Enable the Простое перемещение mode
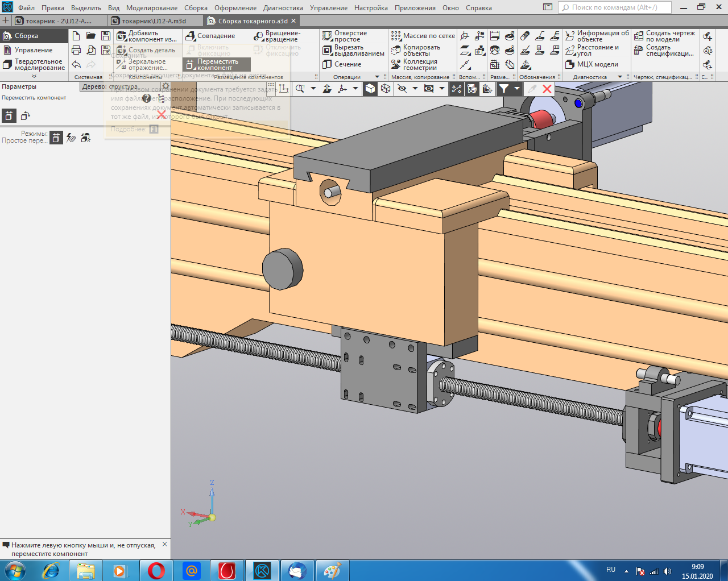The height and width of the screenshot is (581, 728). click(56, 138)
